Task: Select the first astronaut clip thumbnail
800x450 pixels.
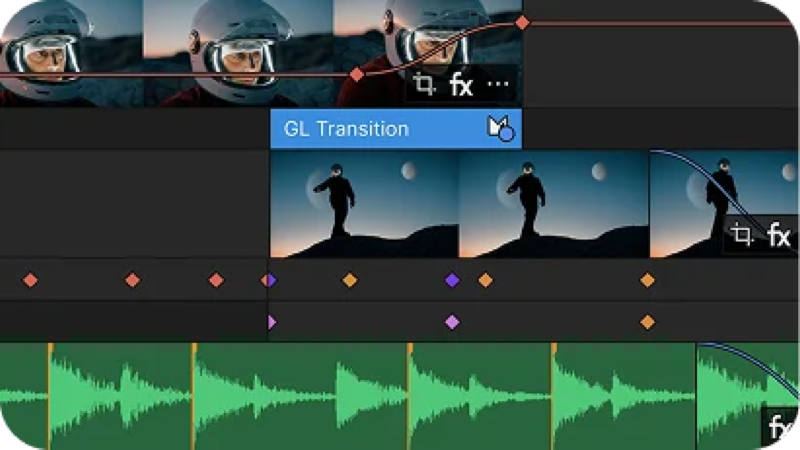Action: [x=71, y=54]
